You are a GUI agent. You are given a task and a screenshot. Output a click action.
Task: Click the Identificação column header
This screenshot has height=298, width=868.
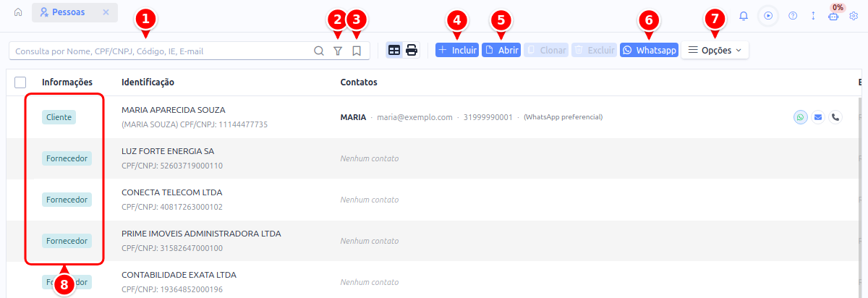[x=148, y=82]
